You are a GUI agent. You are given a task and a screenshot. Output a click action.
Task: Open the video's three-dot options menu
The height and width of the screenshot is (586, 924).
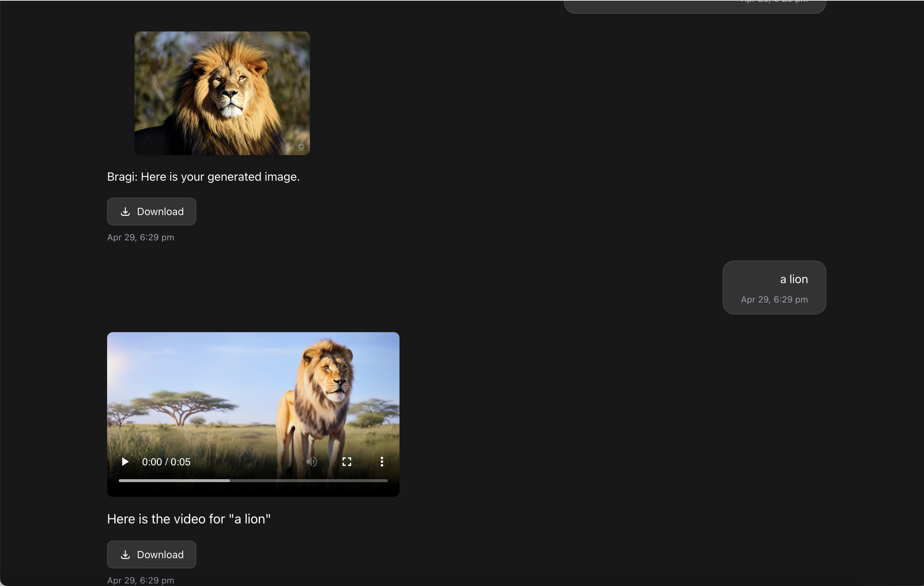(382, 462)
